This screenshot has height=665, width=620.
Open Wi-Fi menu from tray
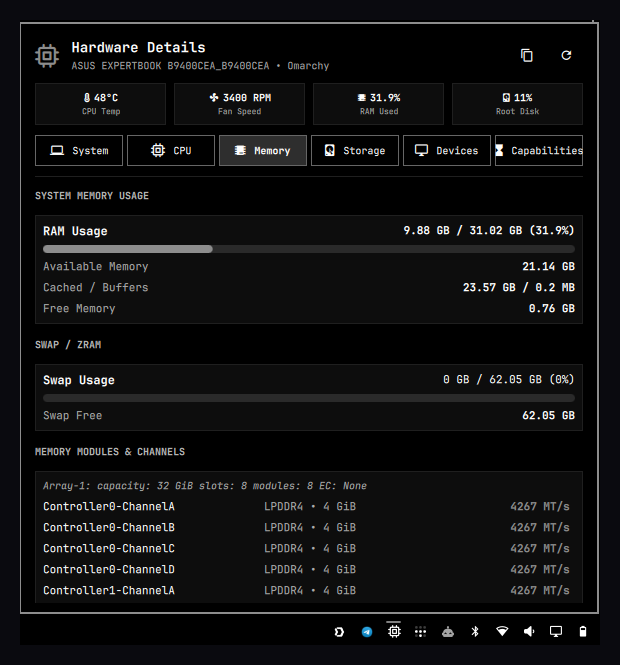coord(502,631)
